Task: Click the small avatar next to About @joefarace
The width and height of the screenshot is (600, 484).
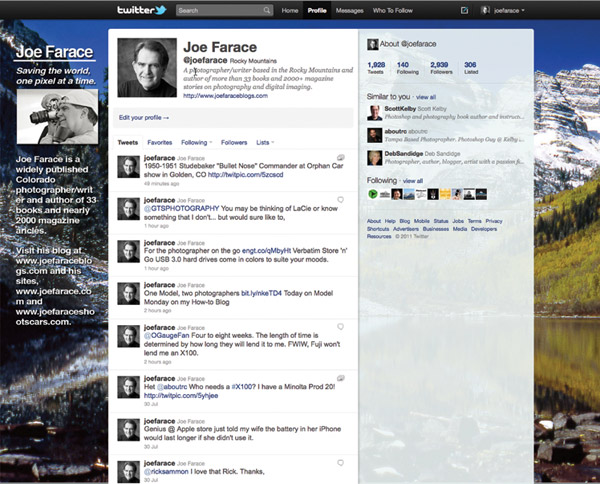Action: pyautogui.click(x=372, y=44)
